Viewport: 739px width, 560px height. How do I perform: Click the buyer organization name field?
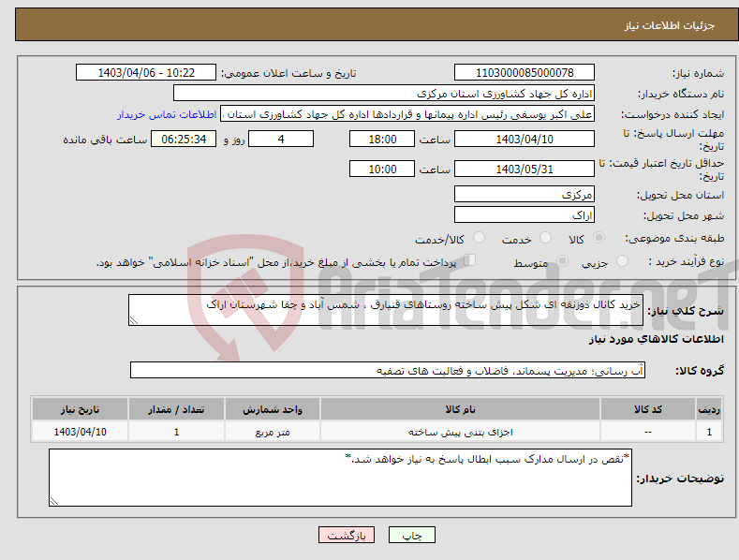(x=384, y=94)
